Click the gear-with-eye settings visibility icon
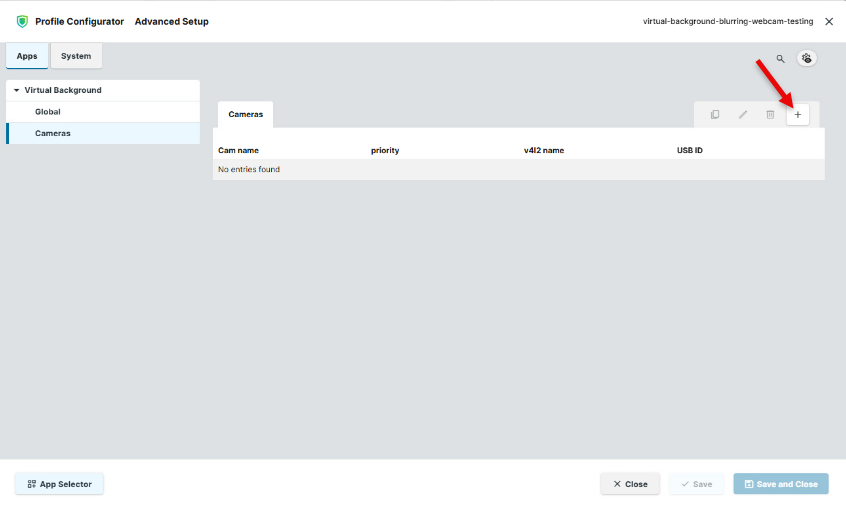846x506 pixels. [x=807, y=59]
